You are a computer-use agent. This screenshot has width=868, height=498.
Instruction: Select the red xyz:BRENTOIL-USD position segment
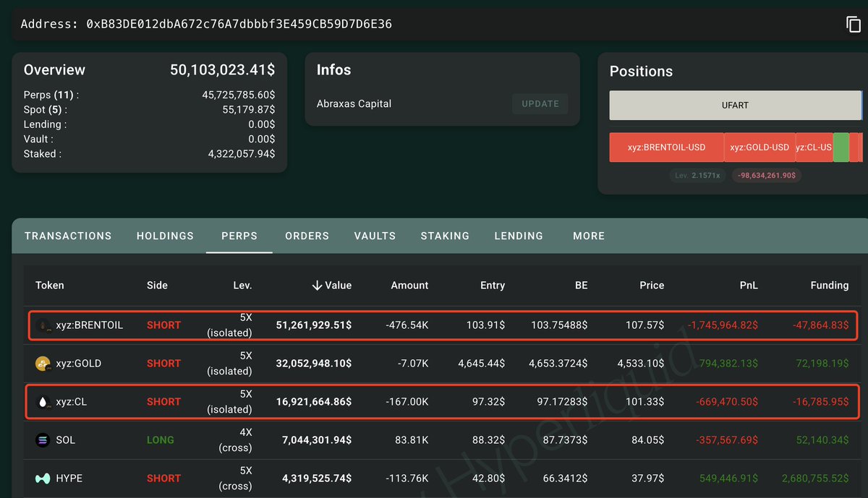click(666, 147)
